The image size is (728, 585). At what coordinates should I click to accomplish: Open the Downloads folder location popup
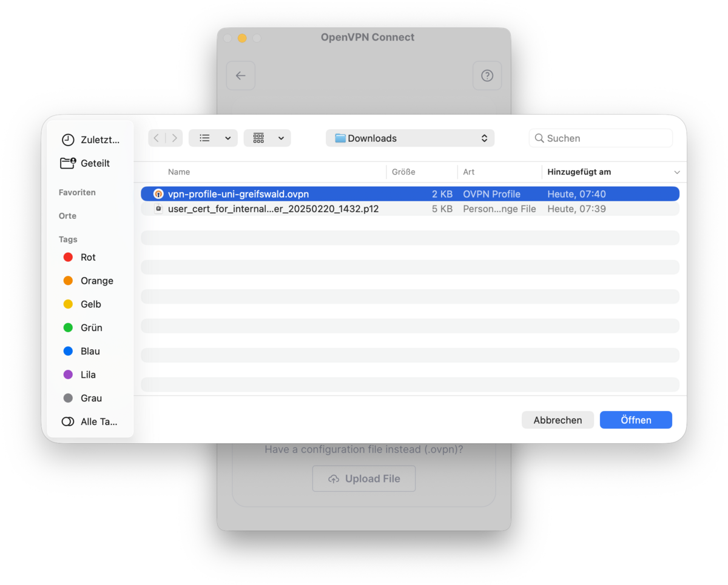coord(410,138)
